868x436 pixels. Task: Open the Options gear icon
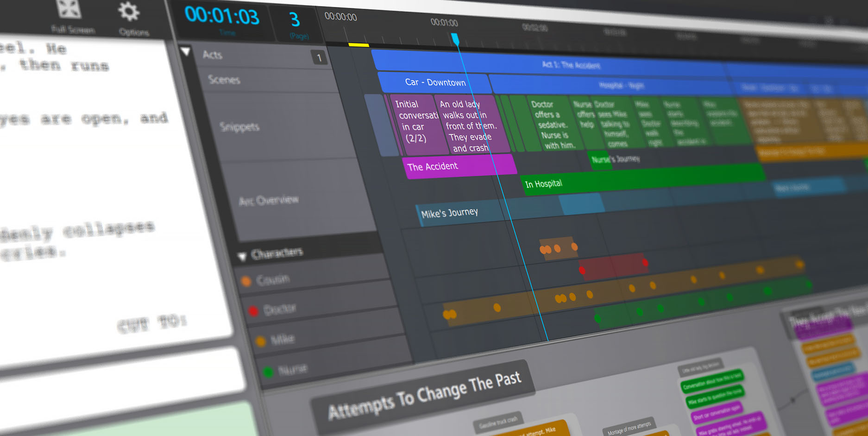[x=129, y=12]
